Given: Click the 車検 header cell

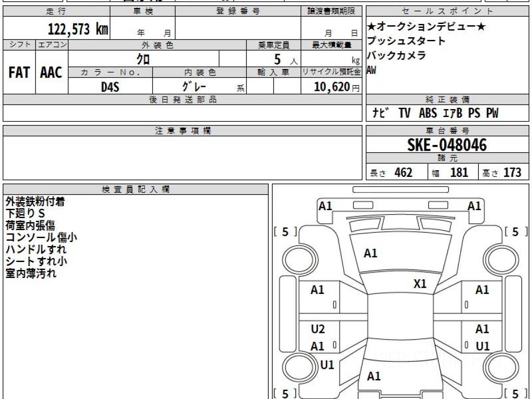Looking at the screenshot, I should point(142,12).
